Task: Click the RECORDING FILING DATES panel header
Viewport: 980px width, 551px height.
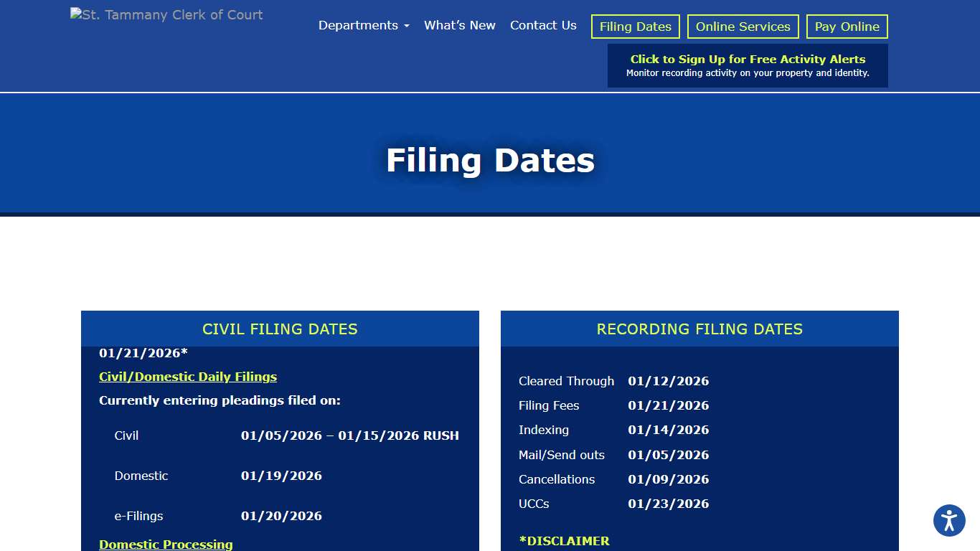Action: tap(699, 329)
